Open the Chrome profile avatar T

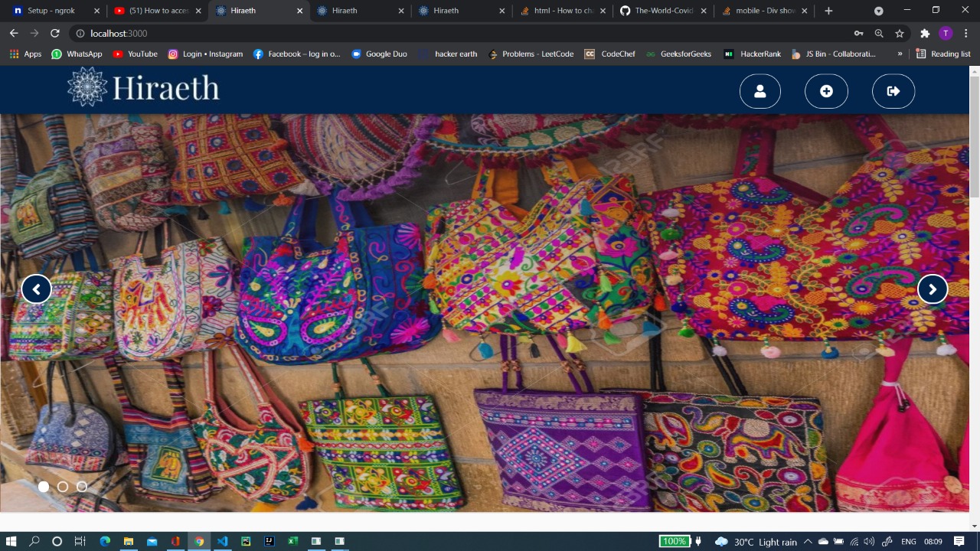[x=946, y=34]
